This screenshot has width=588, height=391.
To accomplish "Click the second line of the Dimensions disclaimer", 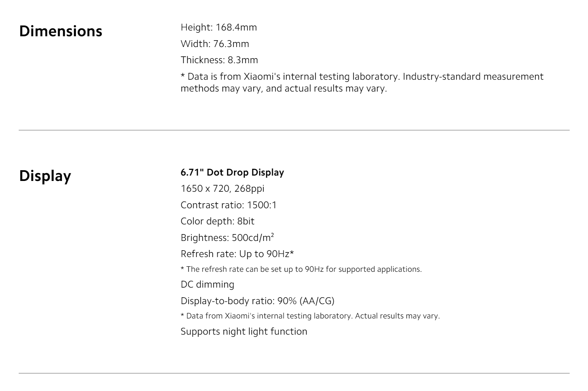I will pyautogui.click(x=284, y=88).
